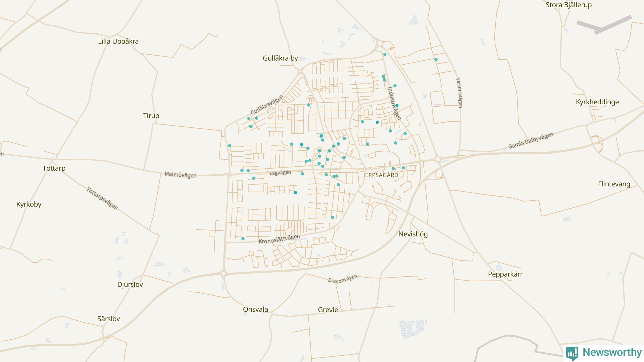
Task: Click the orange marker at northern roundabout
Action: 391,48
